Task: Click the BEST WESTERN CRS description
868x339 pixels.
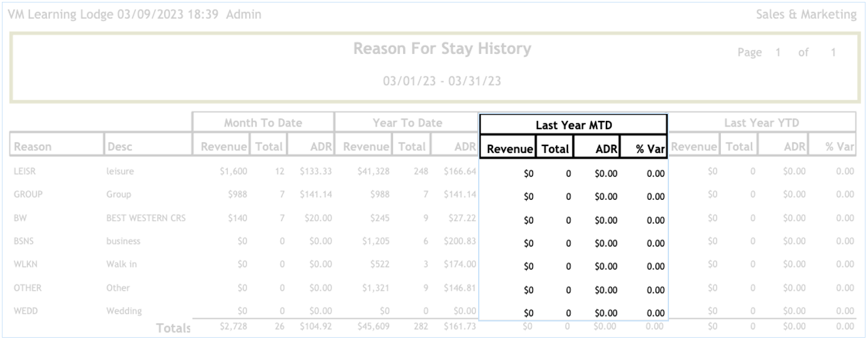Action: point(146,218)
